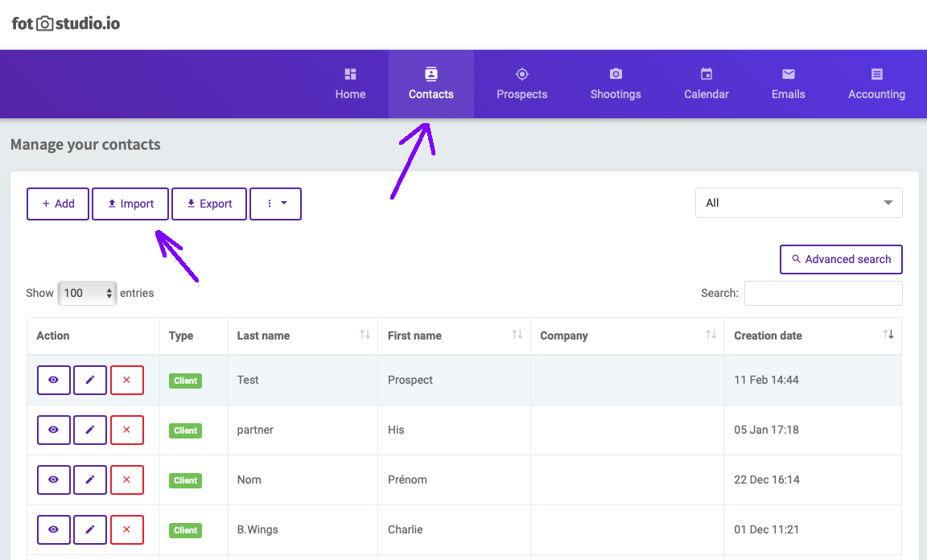Open the All contacts filter dropdown

coord(799,203)
